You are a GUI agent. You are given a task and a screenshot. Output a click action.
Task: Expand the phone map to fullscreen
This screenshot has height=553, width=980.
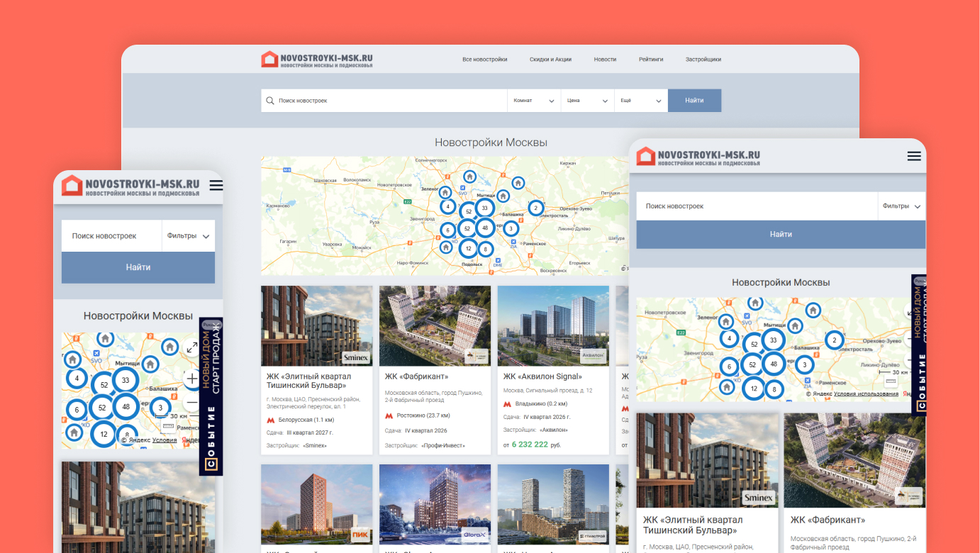191,347
